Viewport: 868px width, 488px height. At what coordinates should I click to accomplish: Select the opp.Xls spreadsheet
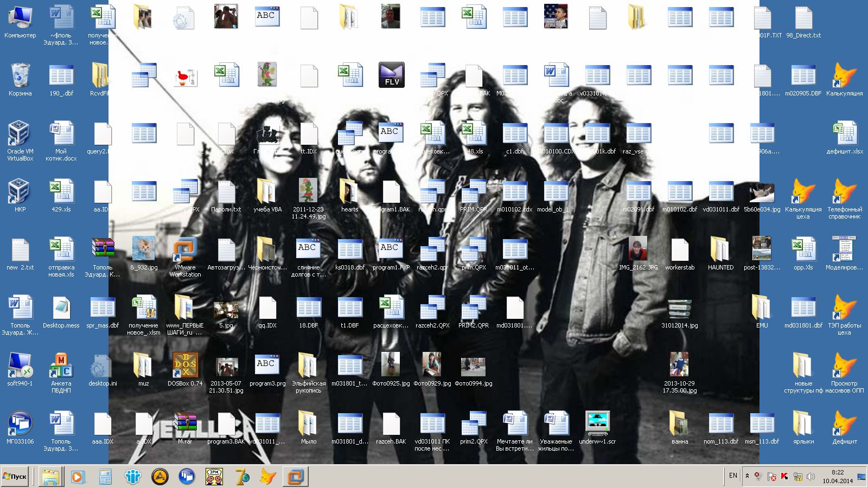803,254
